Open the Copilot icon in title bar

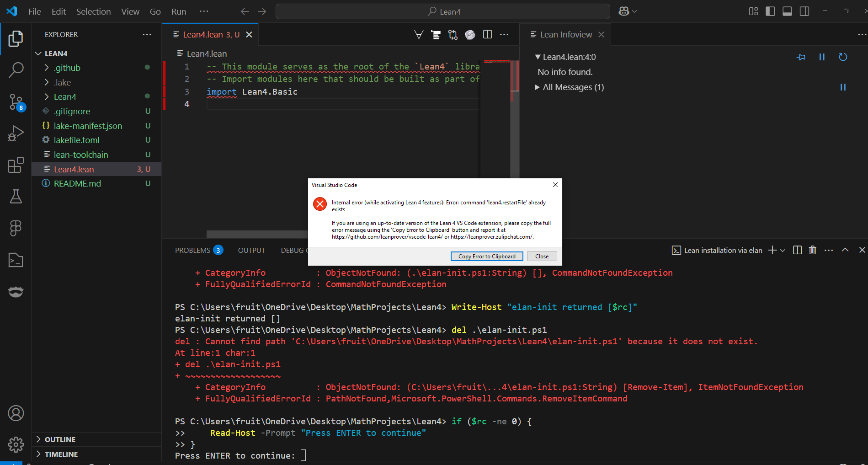(x=624, y=11)
